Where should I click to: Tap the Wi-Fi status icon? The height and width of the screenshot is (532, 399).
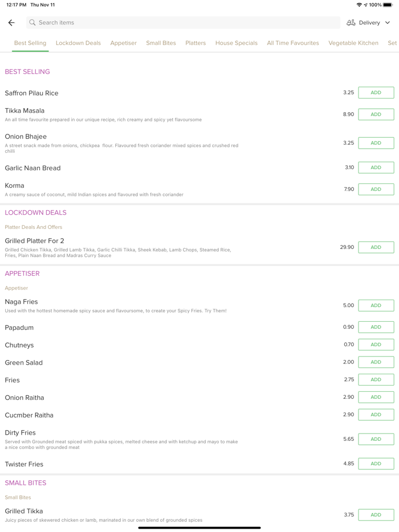pos(359,5)
